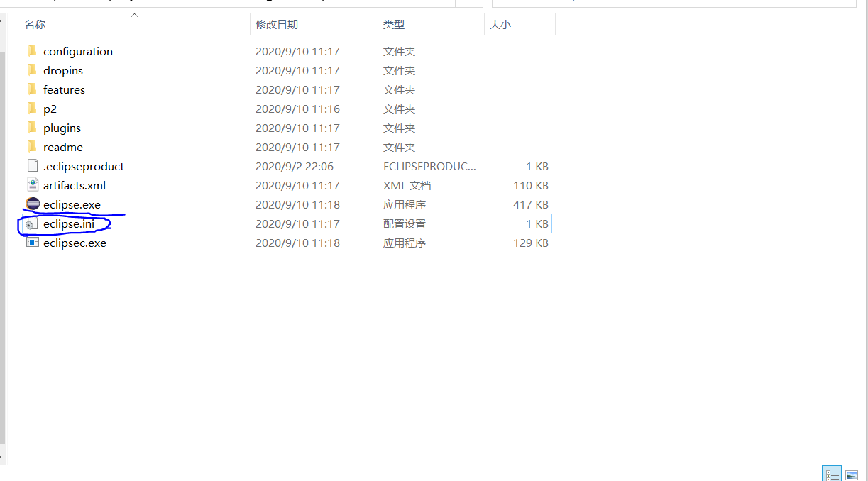Select the dropins folder name
This screenshot has height=481, width=868.
tap(63, 70)
